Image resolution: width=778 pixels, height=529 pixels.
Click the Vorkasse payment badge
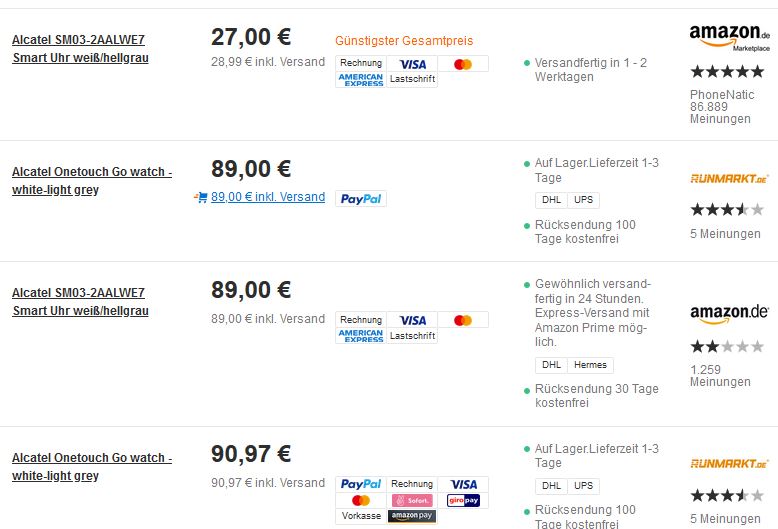(x=361, y=516)
